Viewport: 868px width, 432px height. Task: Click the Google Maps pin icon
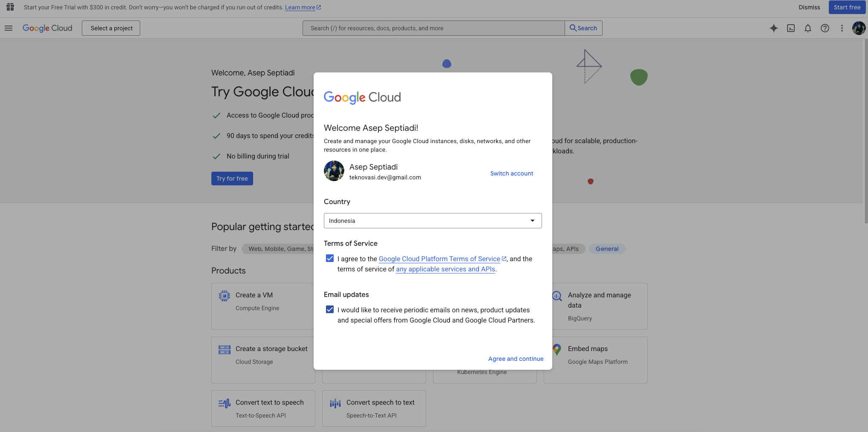[x=557, y=349]
